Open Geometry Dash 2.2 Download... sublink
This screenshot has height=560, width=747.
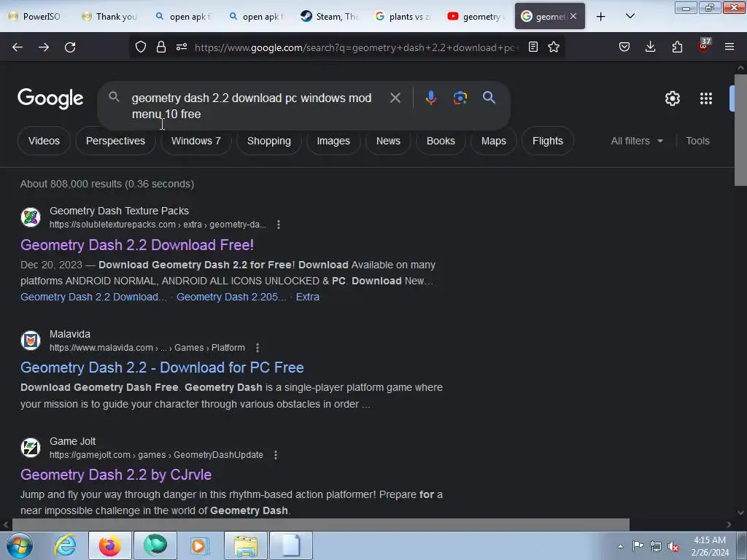click(93, 297)
